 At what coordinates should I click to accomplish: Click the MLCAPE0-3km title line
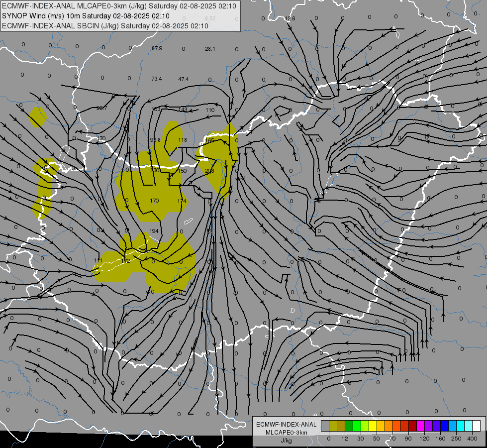[119, 6]
